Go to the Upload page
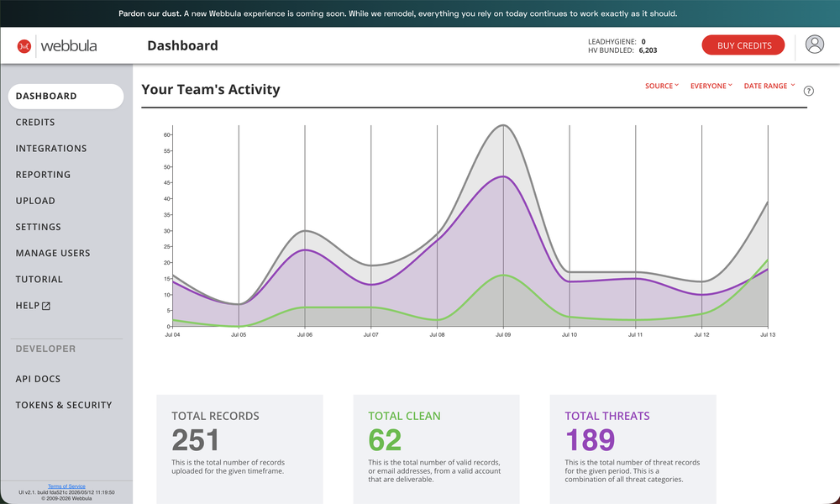Screen dimensions: 840x504 pos(35,201)
